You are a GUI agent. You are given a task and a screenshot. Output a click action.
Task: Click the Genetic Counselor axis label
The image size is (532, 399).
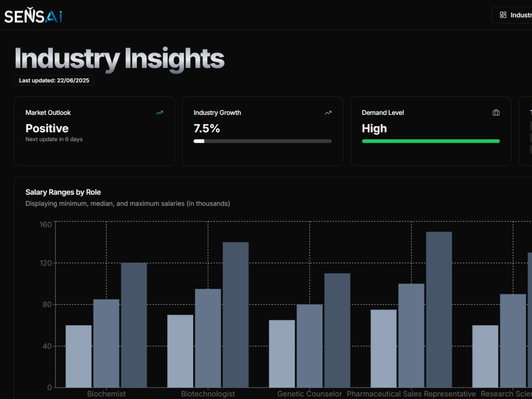310,394
